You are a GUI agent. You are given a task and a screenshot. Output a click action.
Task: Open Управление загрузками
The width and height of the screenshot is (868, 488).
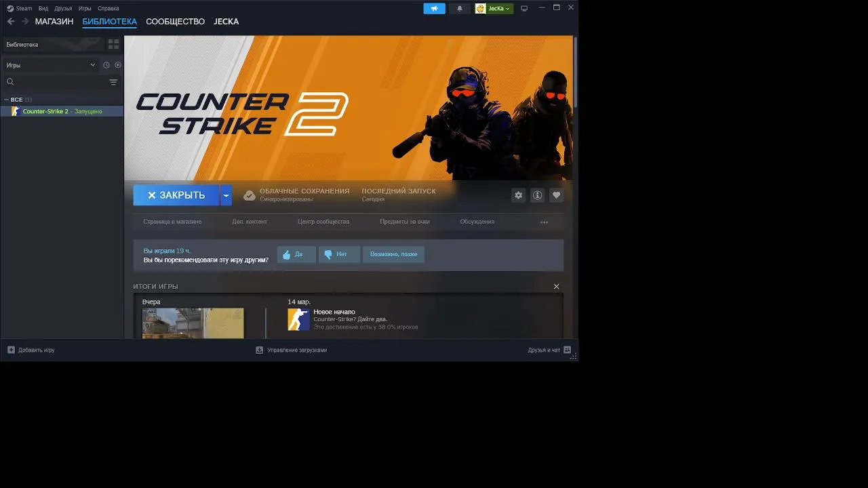click(x=297, y=350)
